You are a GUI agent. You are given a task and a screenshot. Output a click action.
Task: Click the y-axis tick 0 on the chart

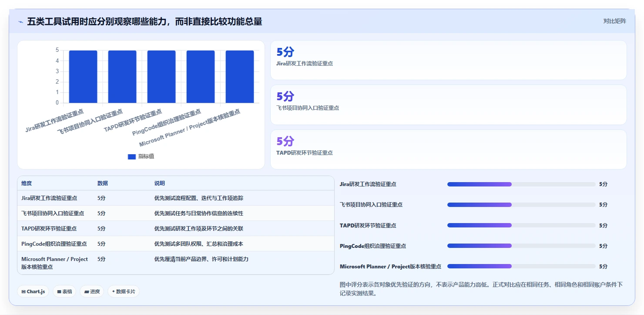pyautogui.click(x=57, y=103)
